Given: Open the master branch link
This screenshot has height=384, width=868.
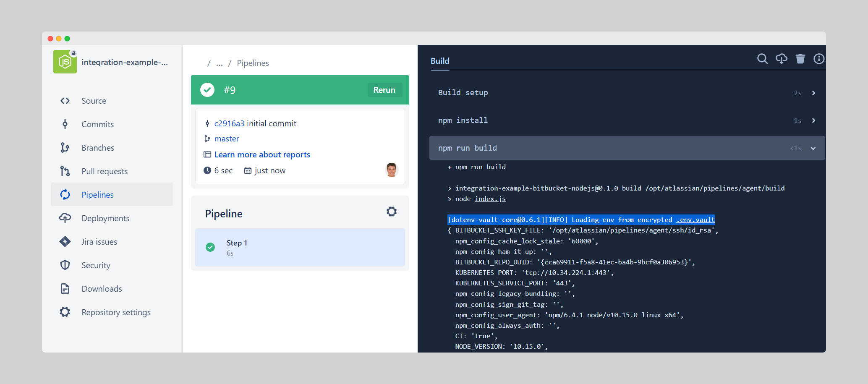Looking at the screenshot, I should 227,138.
